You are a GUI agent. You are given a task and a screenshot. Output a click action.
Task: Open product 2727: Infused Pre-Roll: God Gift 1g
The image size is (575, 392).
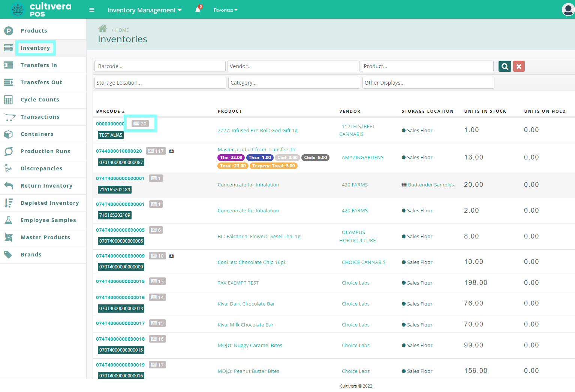pyautogui.click(x=258, y=131)
